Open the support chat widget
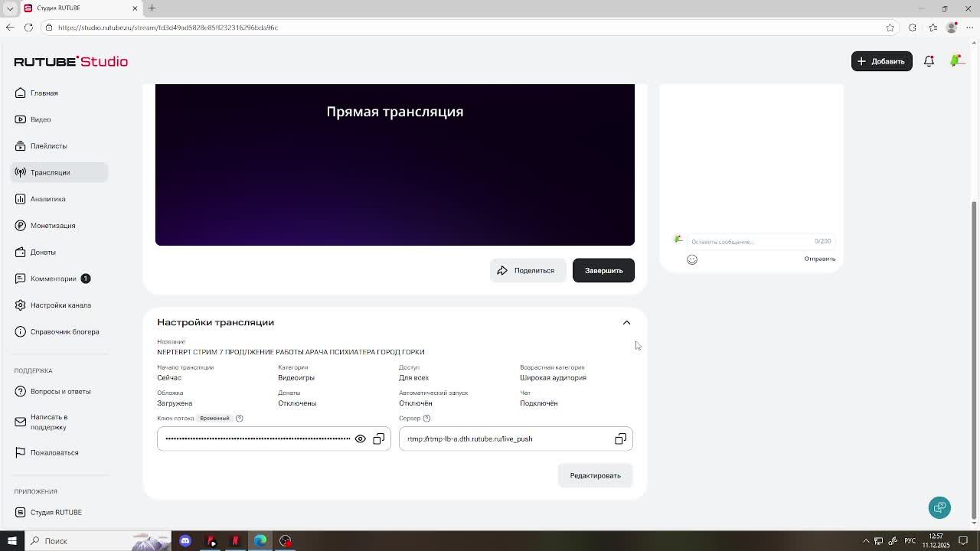The height and width of the screenshot is (551, 980). (x=939, y=507)
